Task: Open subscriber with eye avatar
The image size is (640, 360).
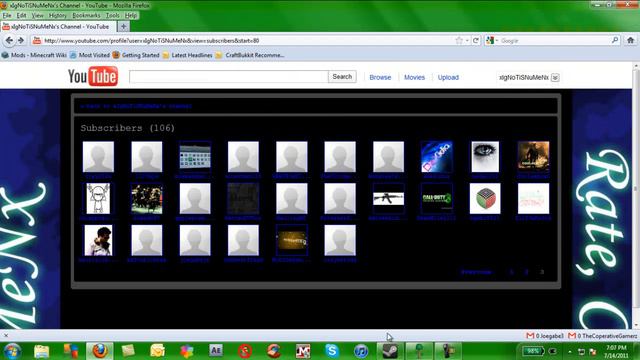Action: [485, 157]
